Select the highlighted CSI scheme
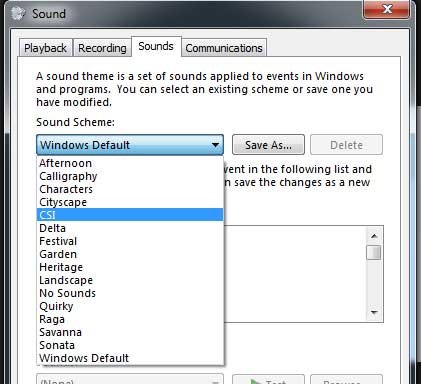This screenshot has height=384, width=421. coord(130,215)
